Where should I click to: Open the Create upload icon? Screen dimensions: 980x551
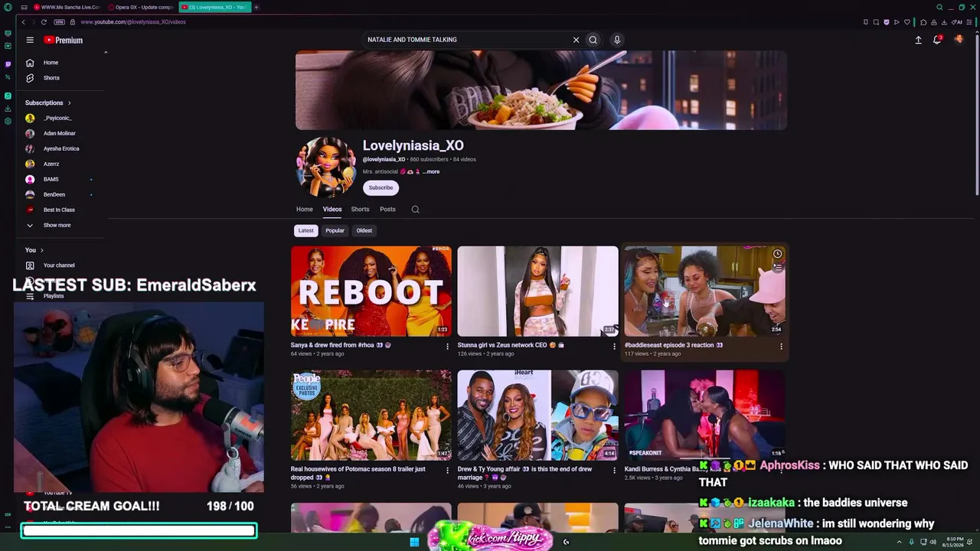pos(918,40)
